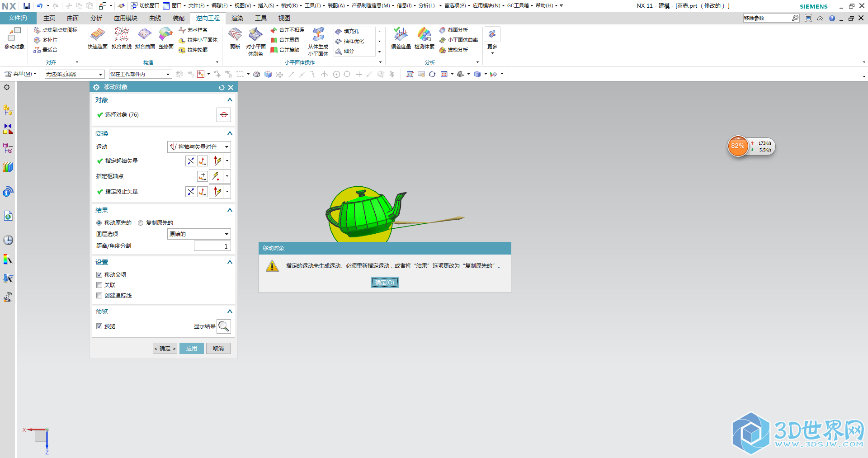Click the 显示结果 magnifier icon
This screenshot has width=868, height=458.
point(224,326)
